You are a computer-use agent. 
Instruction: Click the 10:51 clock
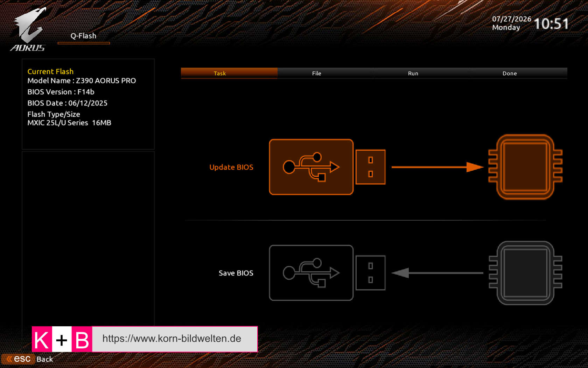click(551, 24)
